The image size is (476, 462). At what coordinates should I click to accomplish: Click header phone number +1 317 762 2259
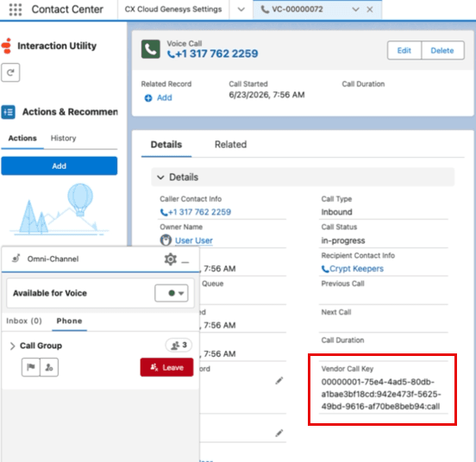212,53
